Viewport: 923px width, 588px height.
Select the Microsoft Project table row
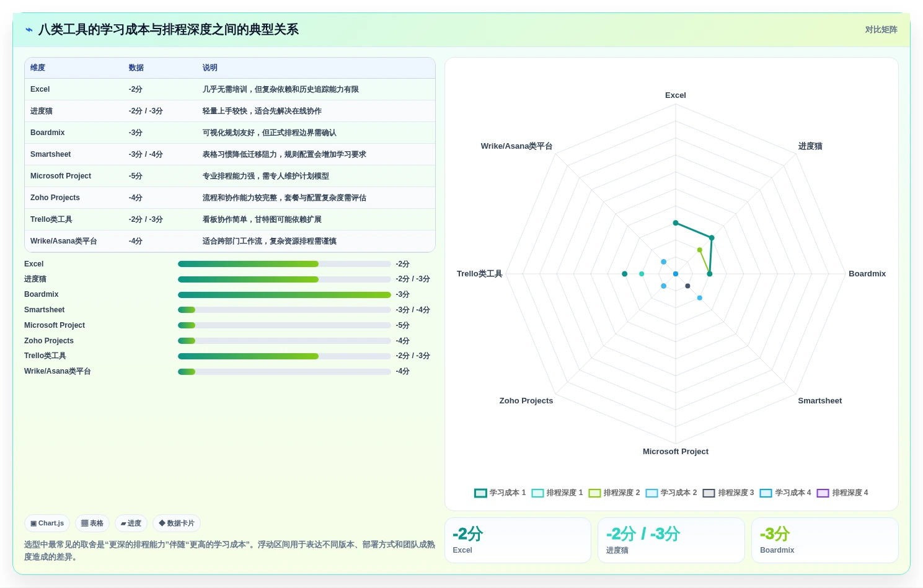[230, 176]
